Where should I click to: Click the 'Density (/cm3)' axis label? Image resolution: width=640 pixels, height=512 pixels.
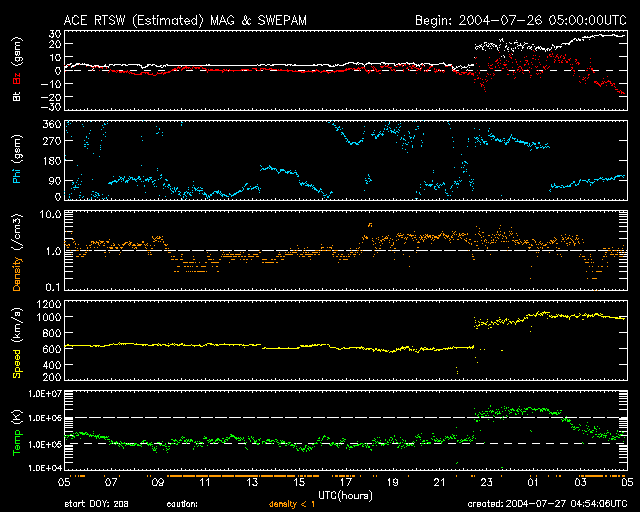coord(17,252)
